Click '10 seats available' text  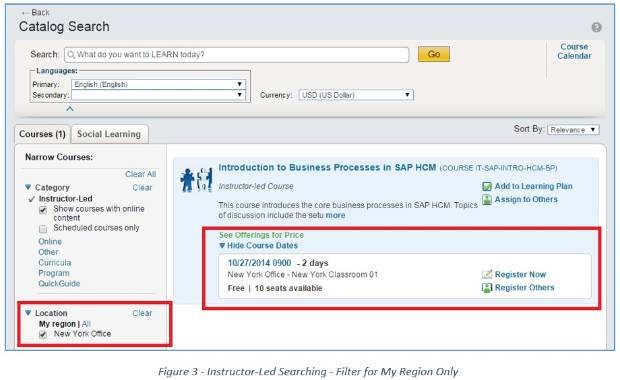tap(288, 288)
